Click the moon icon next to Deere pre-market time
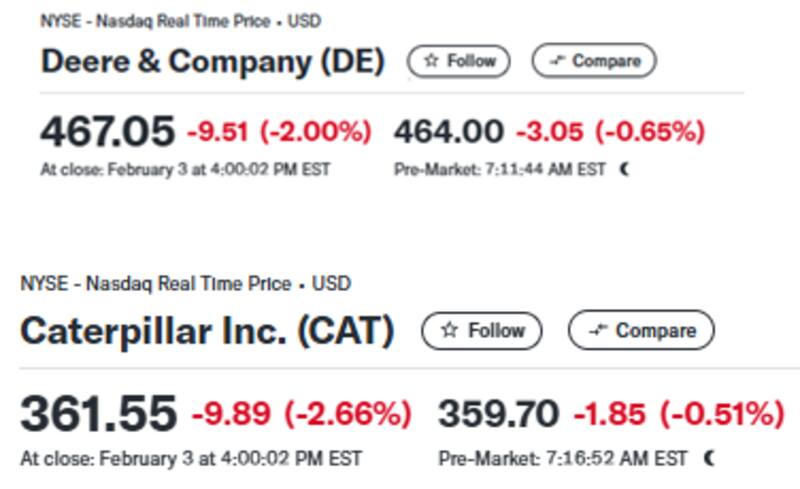 pos(625,170)
